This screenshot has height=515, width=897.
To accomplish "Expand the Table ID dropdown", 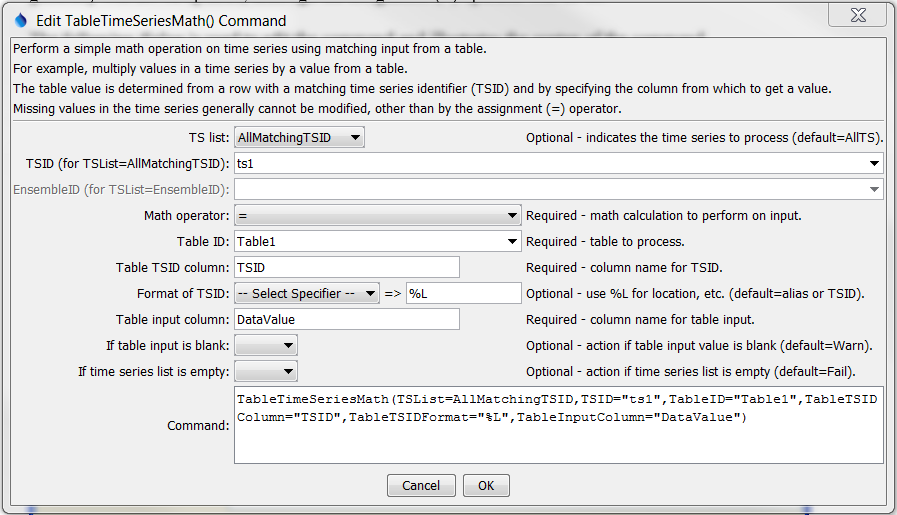I will point(511,241).
